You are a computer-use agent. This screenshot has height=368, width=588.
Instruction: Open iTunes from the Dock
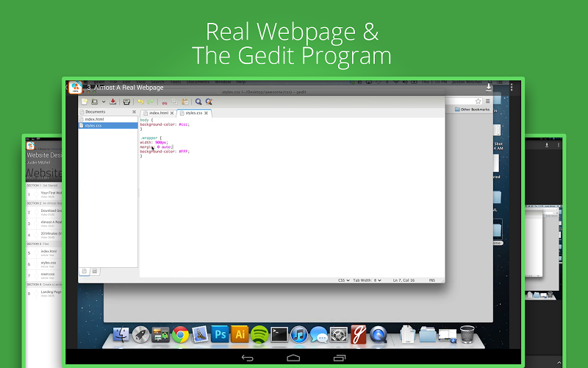click(x=299, y=334)
